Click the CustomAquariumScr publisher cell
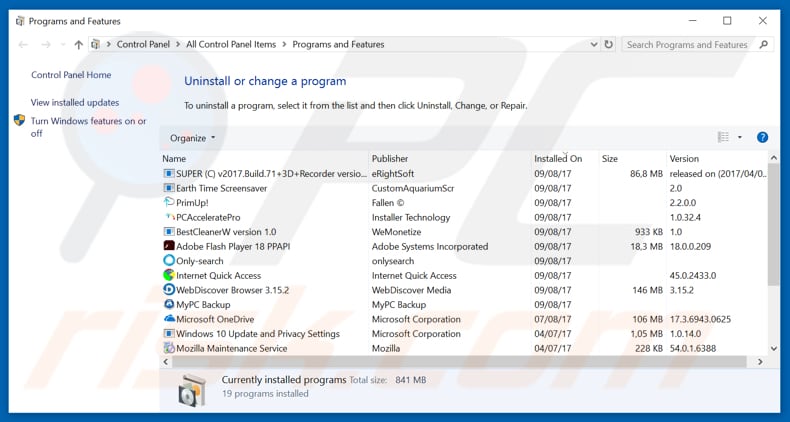790x422 pixels. [x=413, y=188]
